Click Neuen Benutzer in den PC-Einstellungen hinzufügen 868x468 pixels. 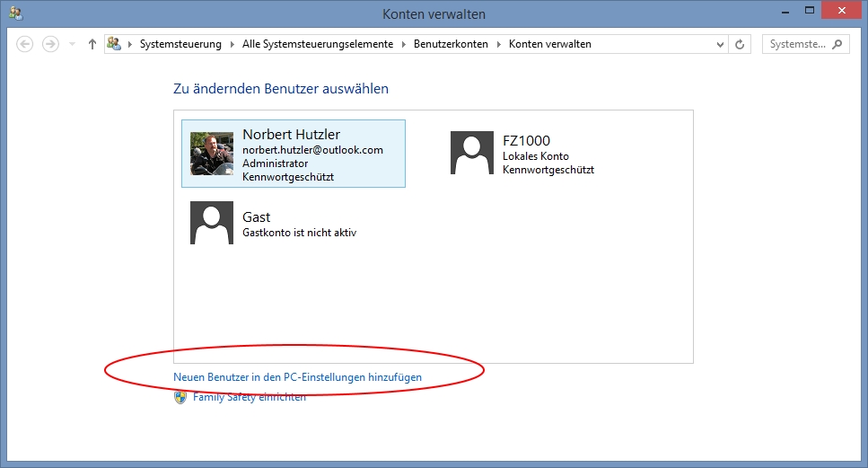pos(297,377)
